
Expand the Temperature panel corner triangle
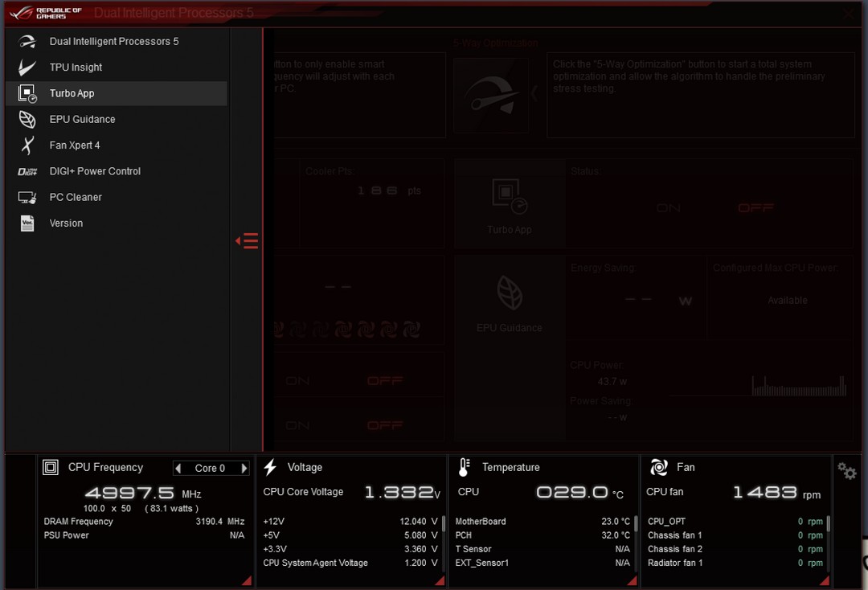pos(632,580)
